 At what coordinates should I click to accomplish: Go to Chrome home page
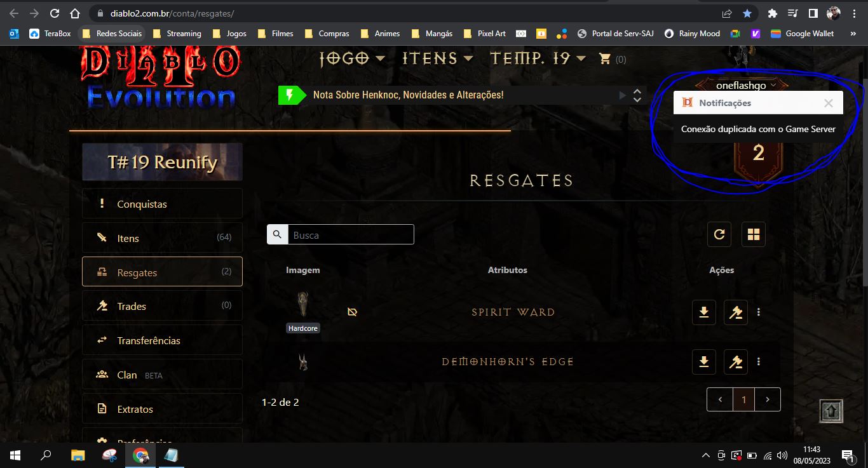coord(75,13)
